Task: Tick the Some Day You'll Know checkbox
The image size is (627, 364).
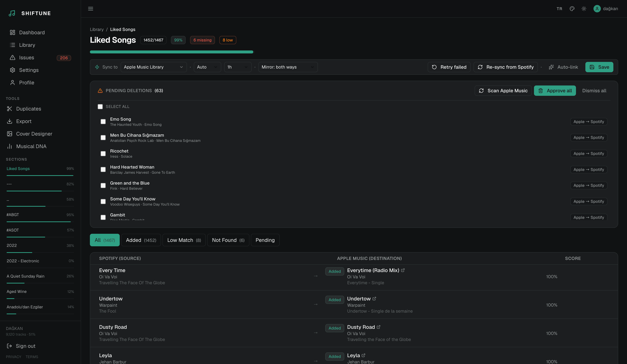Action: tap(103, 201)
